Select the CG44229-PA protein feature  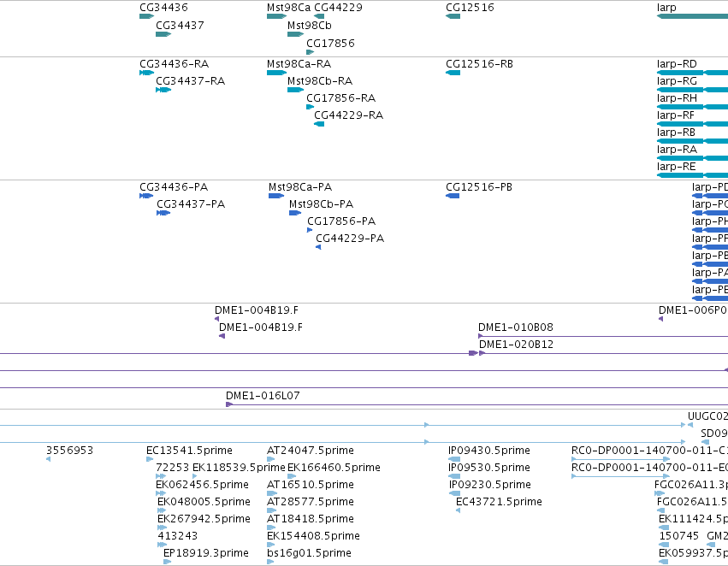(x=318, y=247)
